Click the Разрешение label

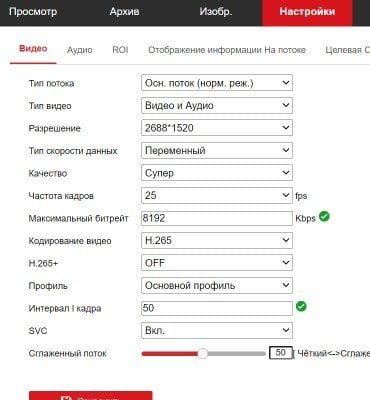pyautogui.click(x=55, y=128)
